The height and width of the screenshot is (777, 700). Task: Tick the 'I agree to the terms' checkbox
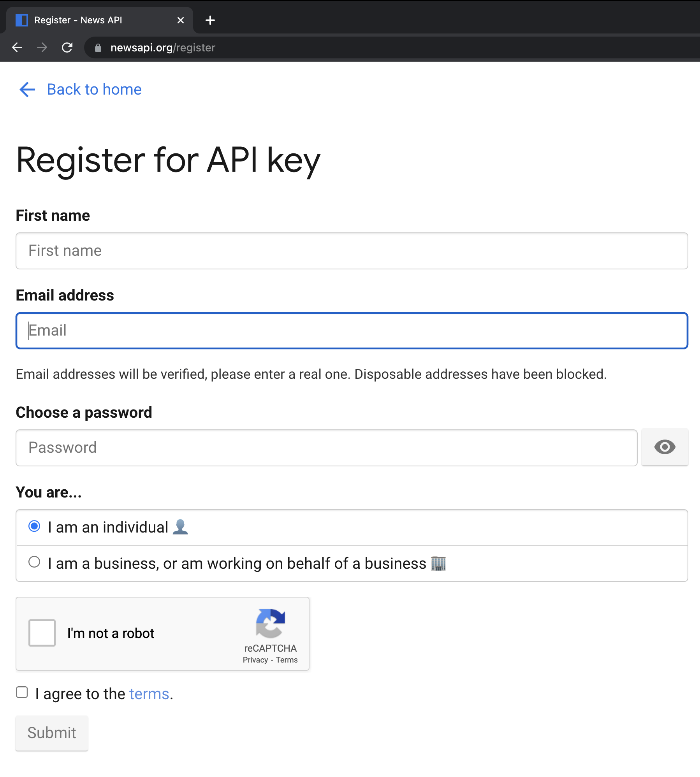(22, 693)
